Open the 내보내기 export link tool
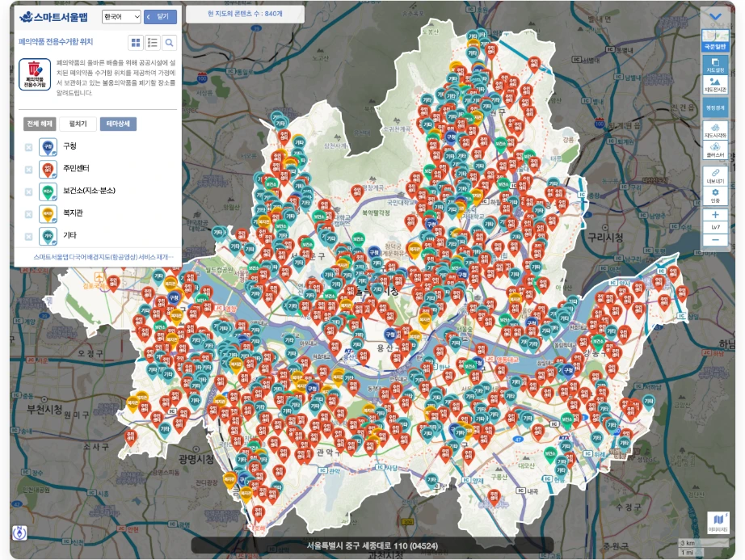This screenshot has height=560, width=745. pyautogui.click(x=715, y=175)
